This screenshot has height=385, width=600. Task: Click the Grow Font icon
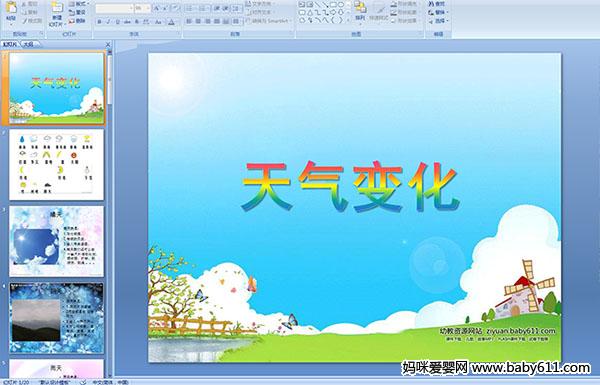pyautogui.click(x=156, y=8)
